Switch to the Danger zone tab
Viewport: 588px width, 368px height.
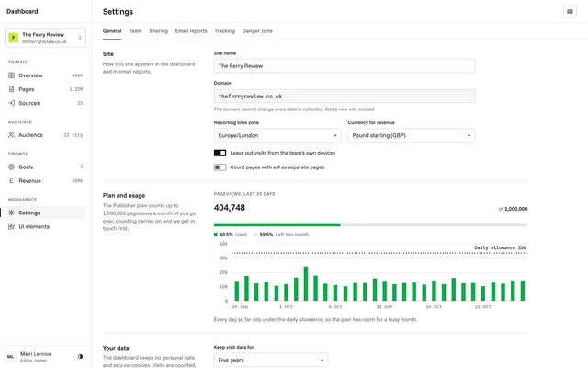pyautogui.click(x=257, y=31)
